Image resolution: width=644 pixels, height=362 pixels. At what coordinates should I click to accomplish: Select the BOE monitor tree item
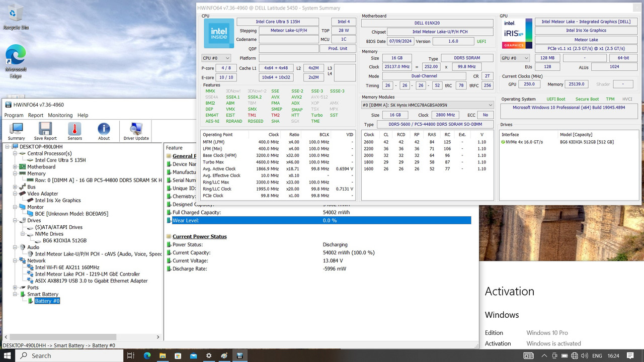coord(71,214)
